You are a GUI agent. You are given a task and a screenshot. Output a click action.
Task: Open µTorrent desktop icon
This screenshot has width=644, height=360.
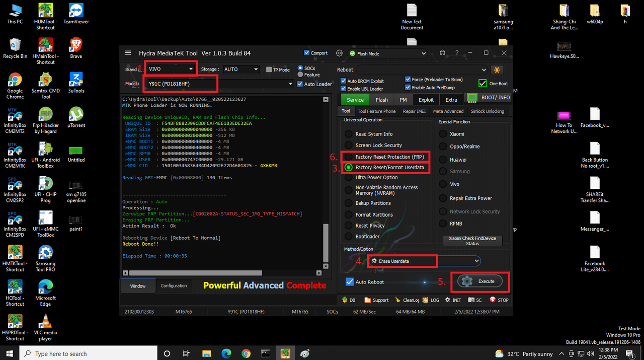coord(76,117)
